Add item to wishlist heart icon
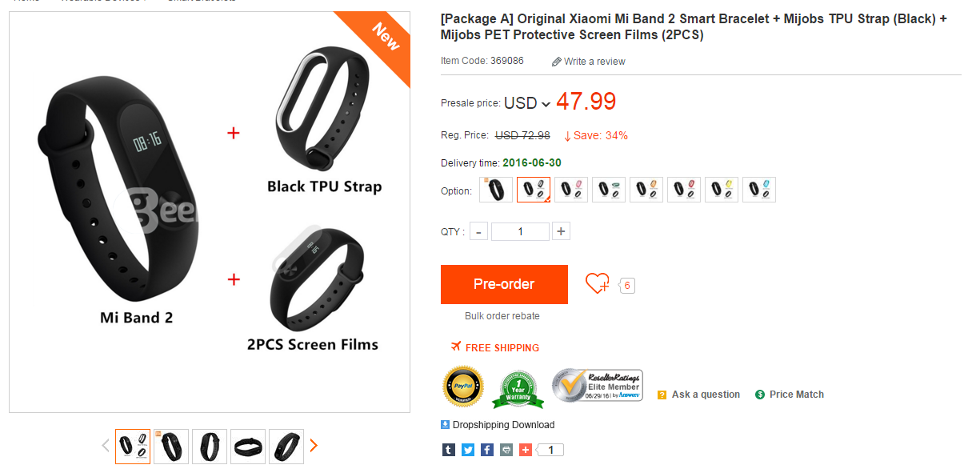The image size is (980, 473). (x=597, y=284)
